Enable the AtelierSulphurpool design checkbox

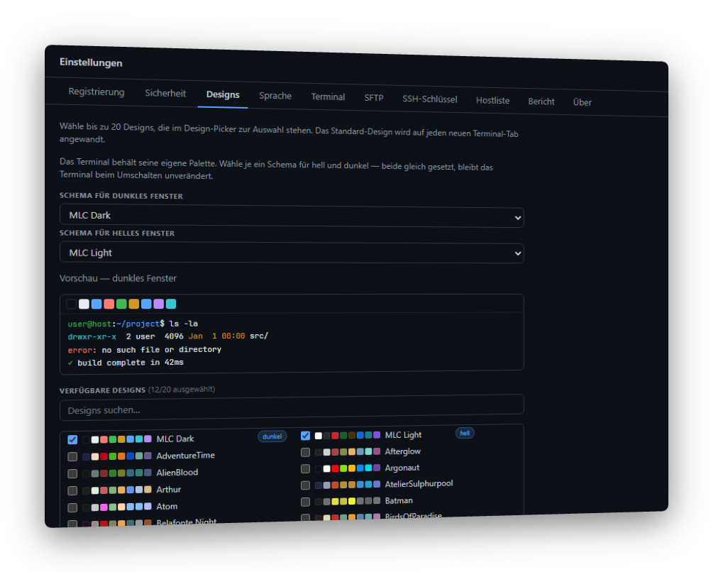pyautogui.click(x=305, y=485)
